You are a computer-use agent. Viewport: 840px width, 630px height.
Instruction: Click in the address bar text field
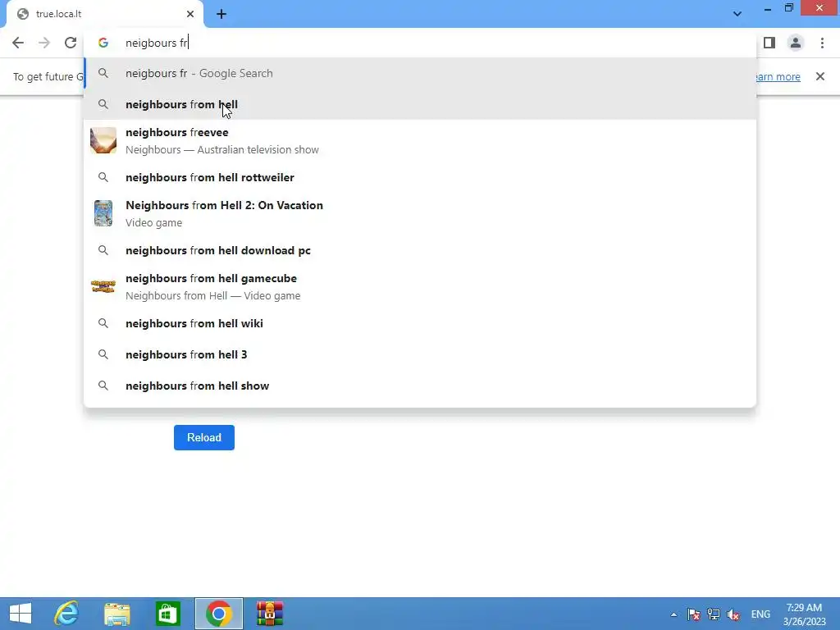[x=420, y=43]
